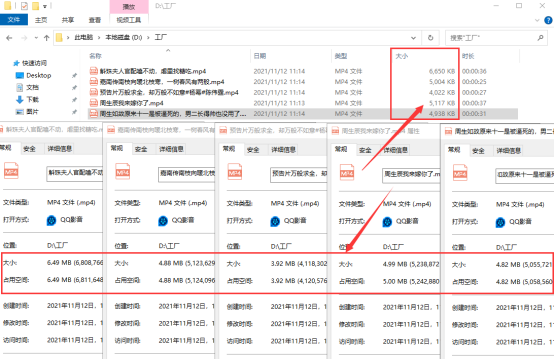This screenshot has width=554, height=360.
Task: Click filename field in the 3.92 MB properties dialog
Action: pyautogui.click(x=299, y=175)
